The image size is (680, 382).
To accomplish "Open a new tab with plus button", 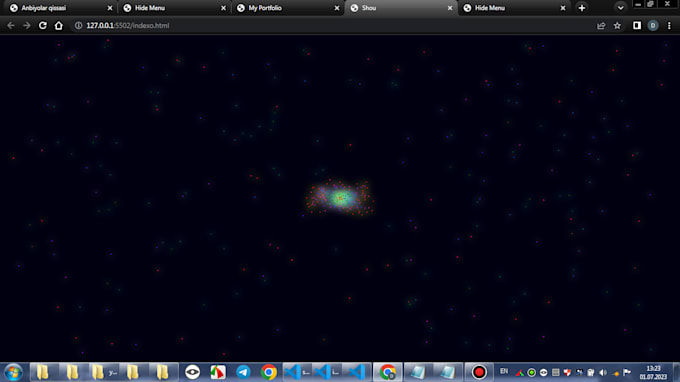I will pyautogui.click(x=582, y=8).
